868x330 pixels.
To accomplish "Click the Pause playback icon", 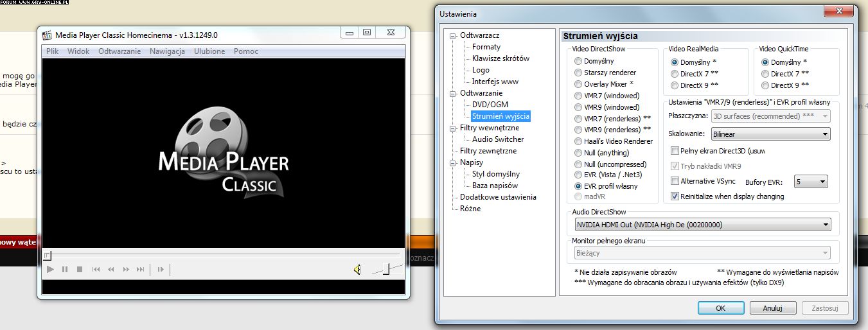I will (65, 270).
